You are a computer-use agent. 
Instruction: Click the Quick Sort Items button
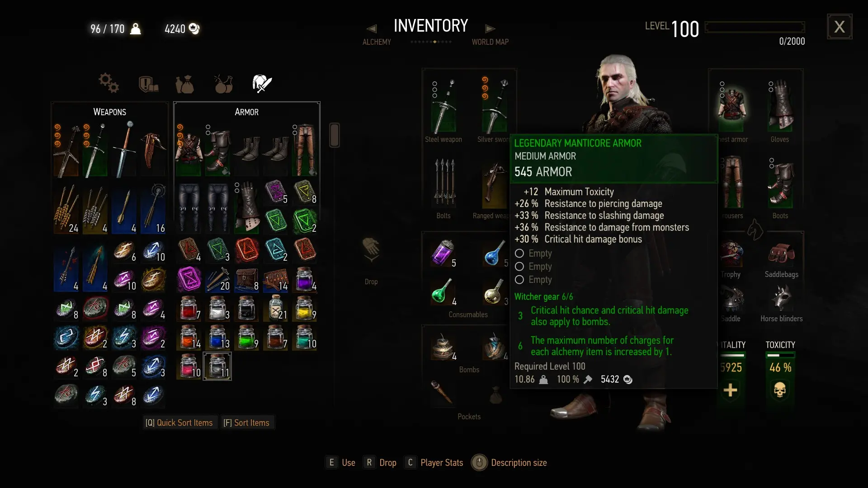tap(179, 423)
